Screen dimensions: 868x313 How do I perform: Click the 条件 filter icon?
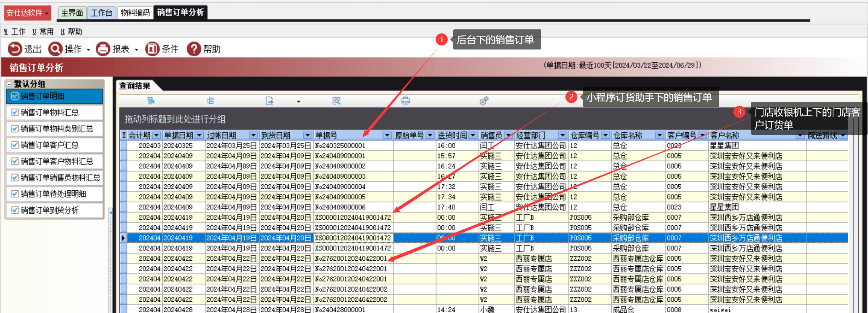click(152, 49)
